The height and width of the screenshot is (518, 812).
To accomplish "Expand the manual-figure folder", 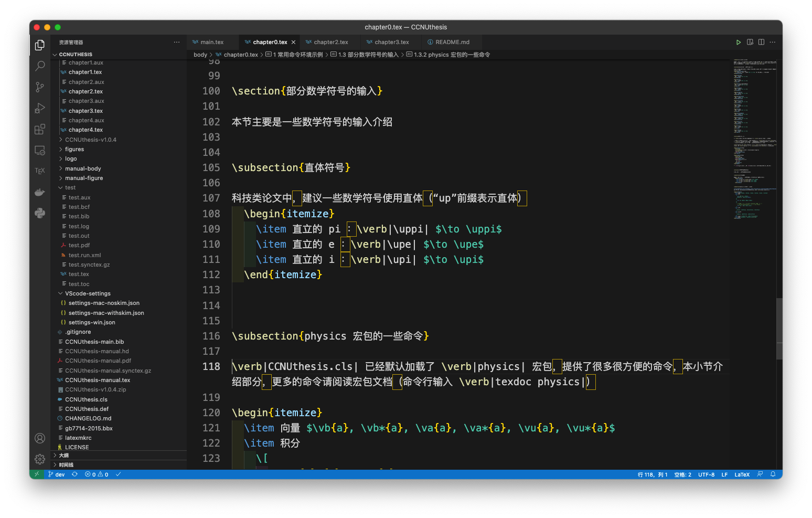I will pyautogui.click(x=84, y=178).
